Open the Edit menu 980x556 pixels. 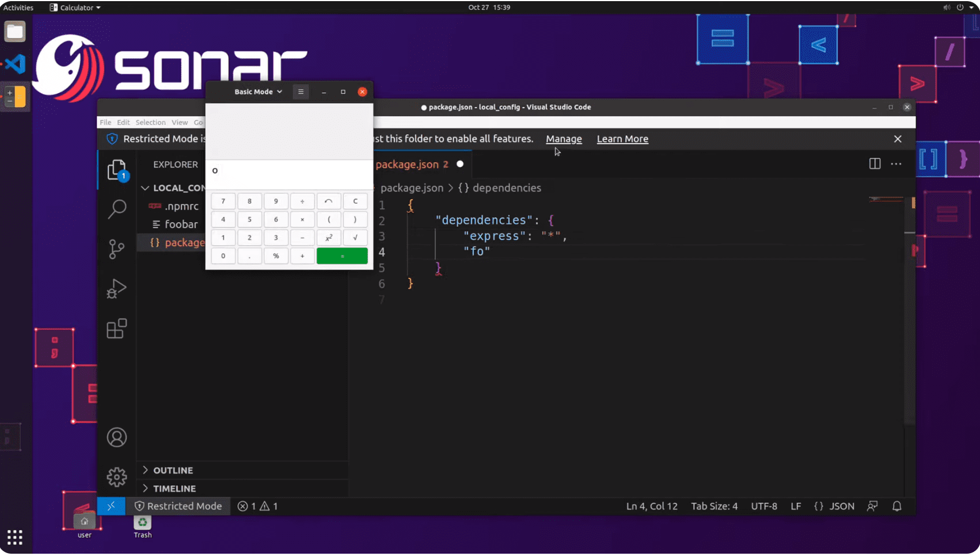(x=123, y=122)
